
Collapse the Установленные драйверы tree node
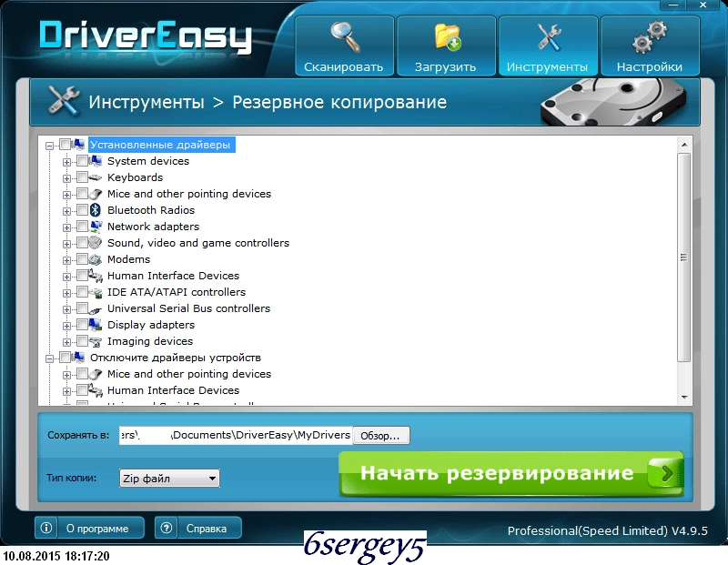[x=50, y=146]
